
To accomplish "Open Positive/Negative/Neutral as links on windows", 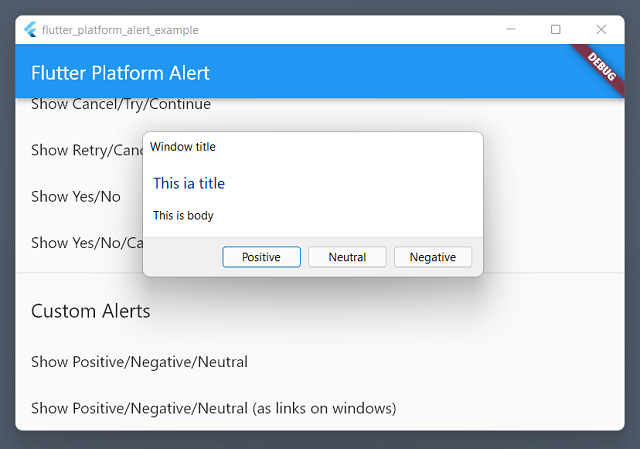I will coord(213,408).
